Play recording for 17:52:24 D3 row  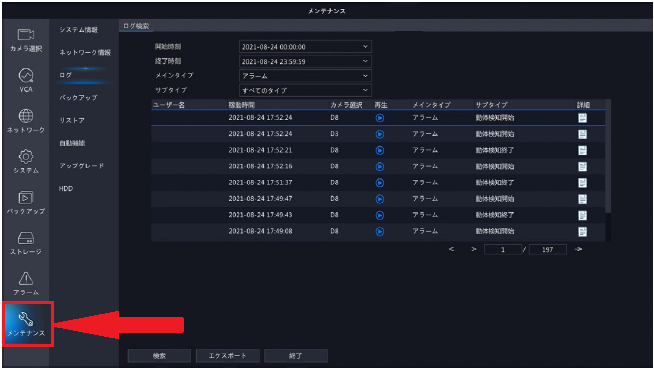pos(380,134)
